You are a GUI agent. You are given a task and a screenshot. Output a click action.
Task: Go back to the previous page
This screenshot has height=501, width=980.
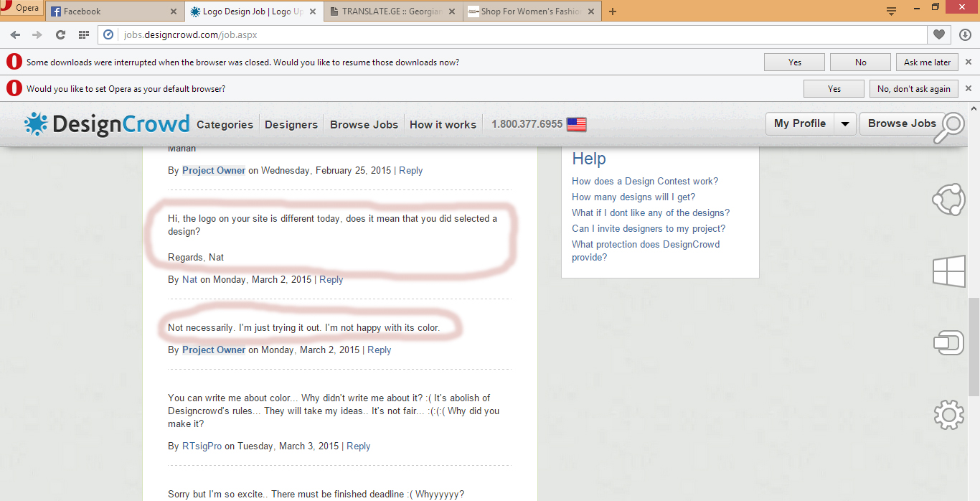tap(15, 34)
